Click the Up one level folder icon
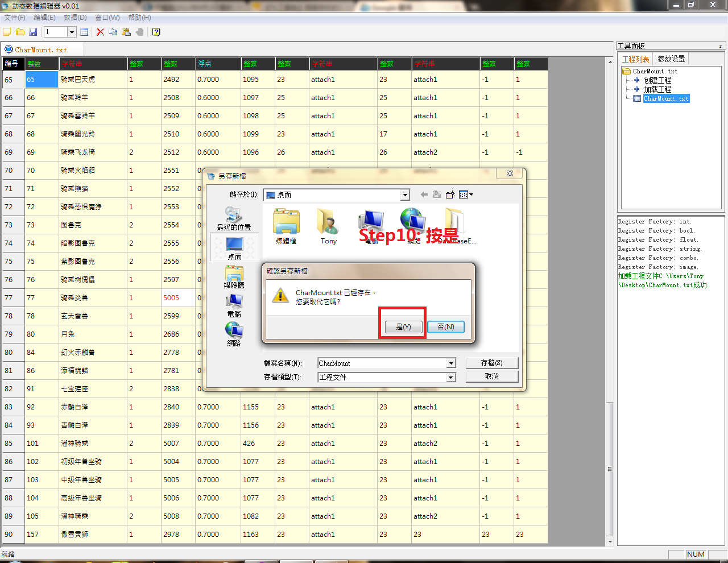This screenshot has width=728, height=563. click(x=437, y=194)
